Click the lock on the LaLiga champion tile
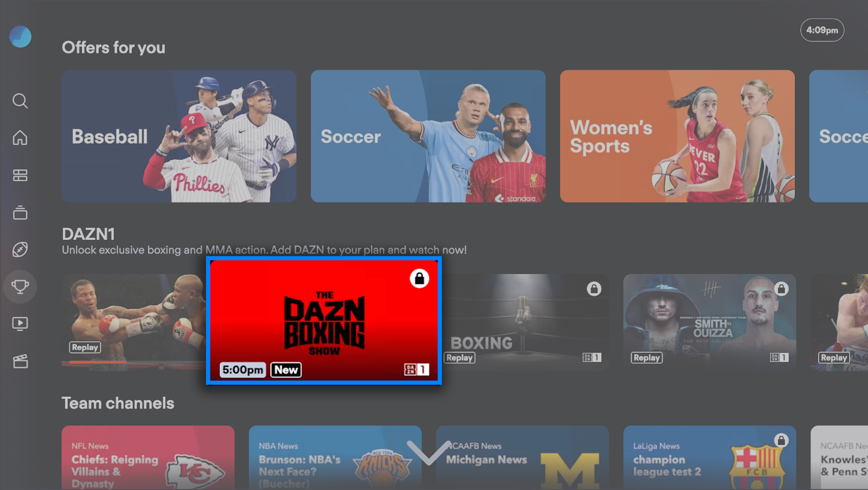Viewport: 868px width, 490px height. pos(781,440)
